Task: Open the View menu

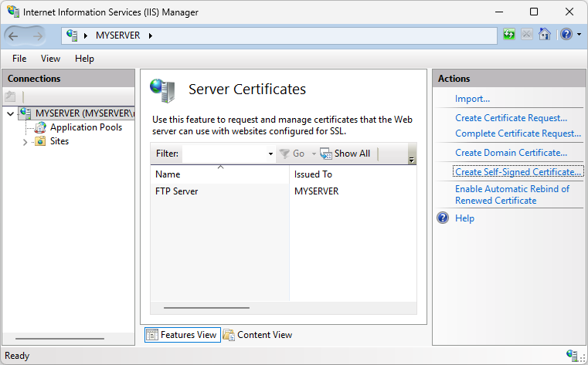Action: 50,59
